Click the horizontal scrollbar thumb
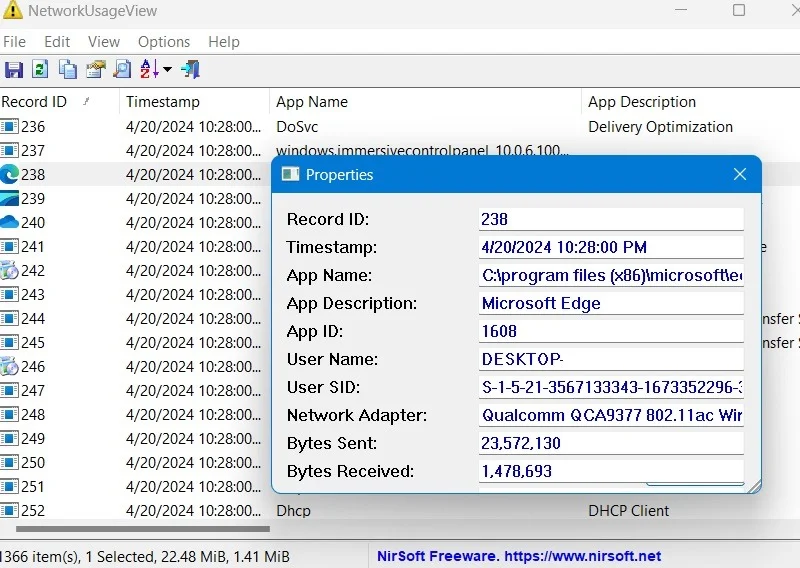The image size is (800, 568). tap(143, 529)
